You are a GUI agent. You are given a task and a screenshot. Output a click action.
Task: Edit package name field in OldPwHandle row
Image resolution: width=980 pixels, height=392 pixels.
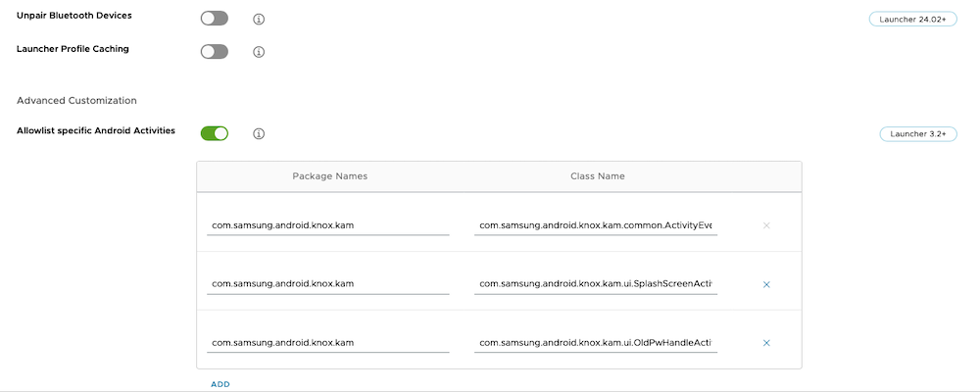click(x=328, y=343)
